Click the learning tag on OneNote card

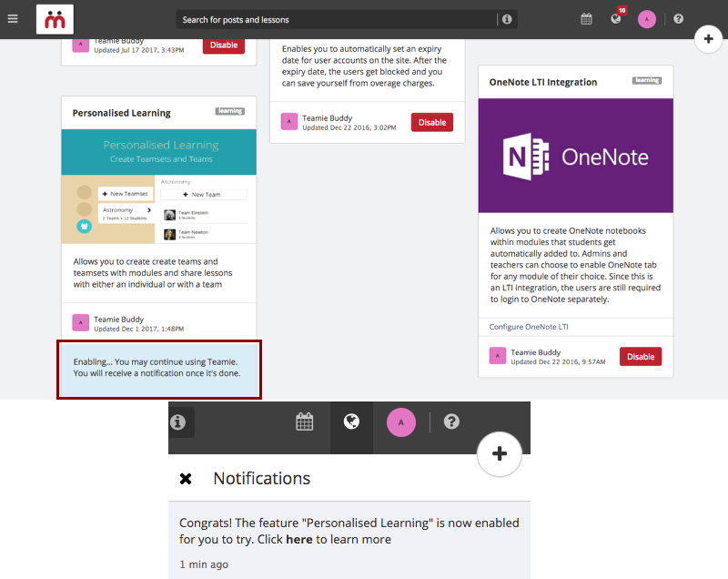(x=647, y=80)
